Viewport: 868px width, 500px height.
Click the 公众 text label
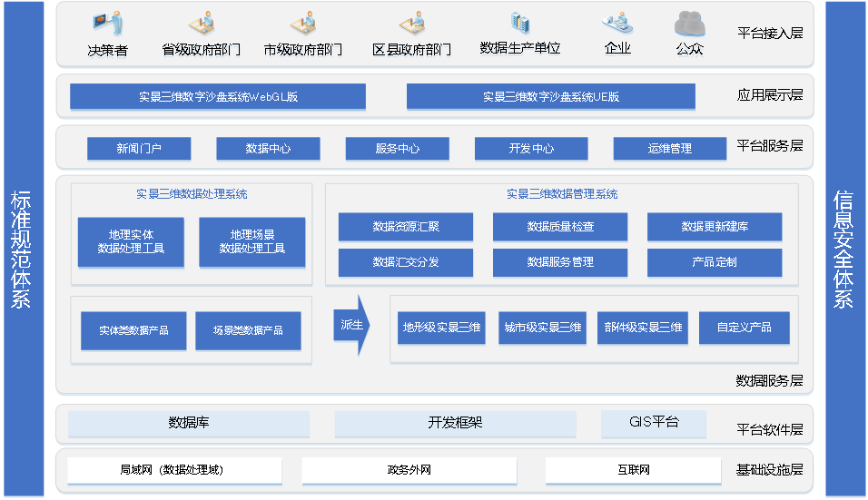coord(690,49)
